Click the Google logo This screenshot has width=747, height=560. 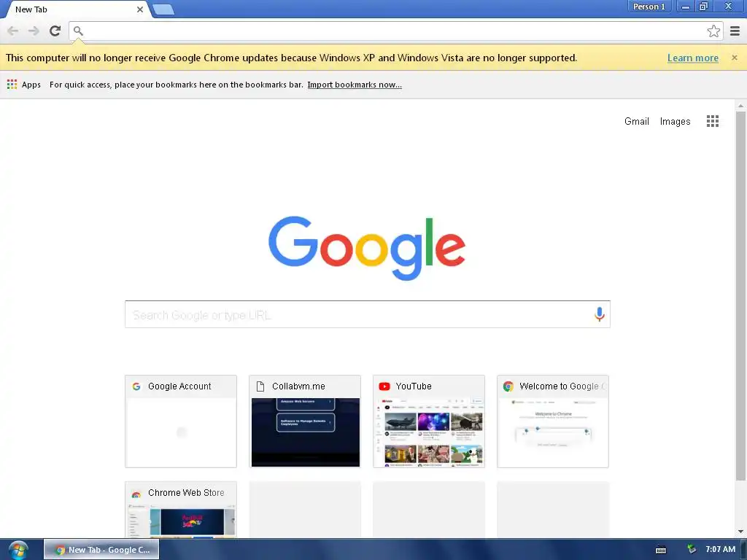click(x=367, y=248)
